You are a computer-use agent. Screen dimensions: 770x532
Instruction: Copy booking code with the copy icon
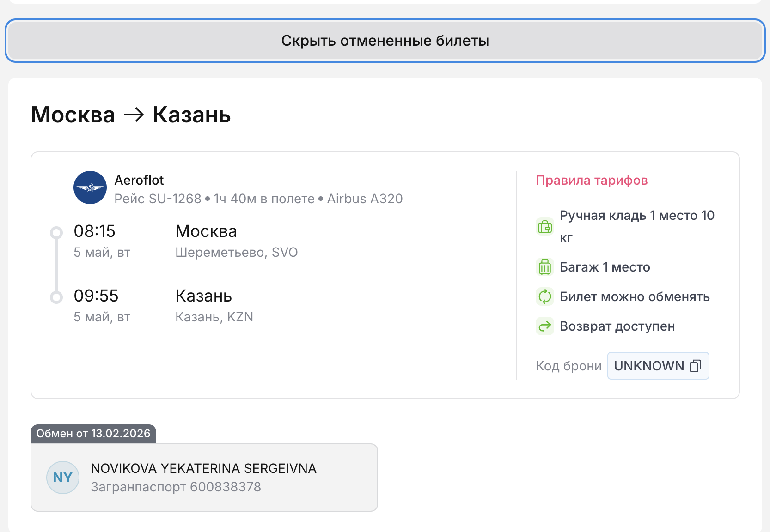(695, 366)
